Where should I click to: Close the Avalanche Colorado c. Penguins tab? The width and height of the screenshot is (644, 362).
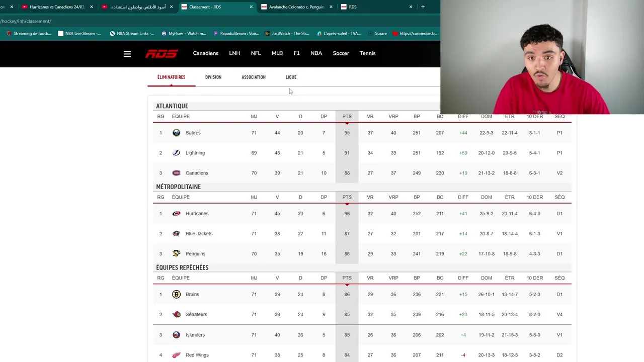pyautogui.click(x=331, y=7)
